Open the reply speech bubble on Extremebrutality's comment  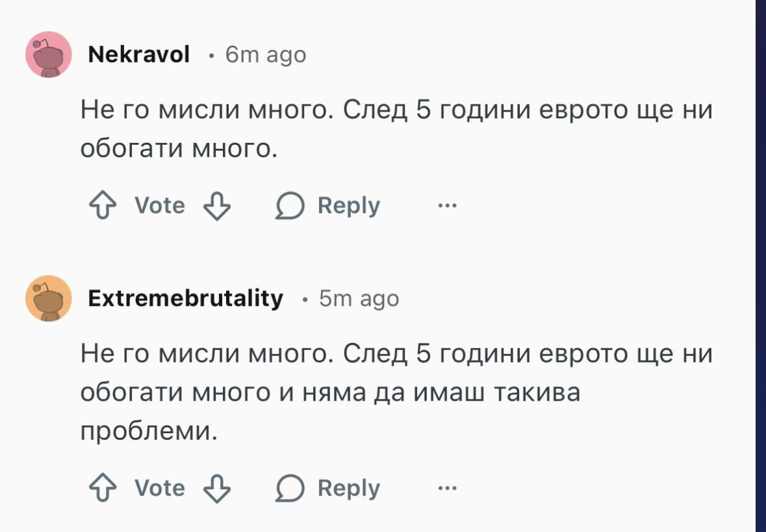[292, 487]
